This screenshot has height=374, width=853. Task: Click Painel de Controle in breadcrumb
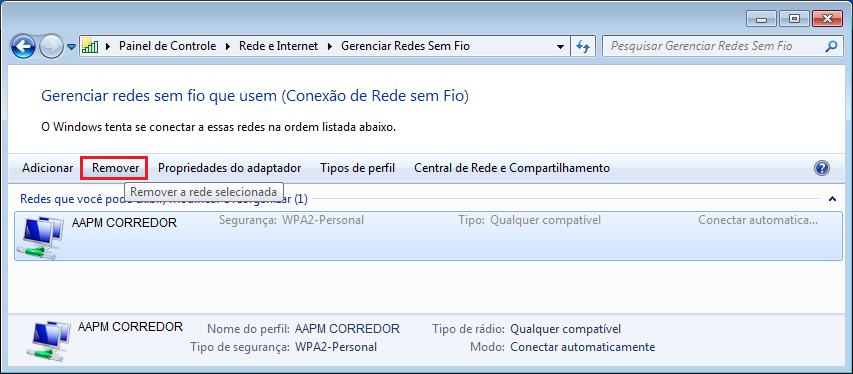coord(168,47)
